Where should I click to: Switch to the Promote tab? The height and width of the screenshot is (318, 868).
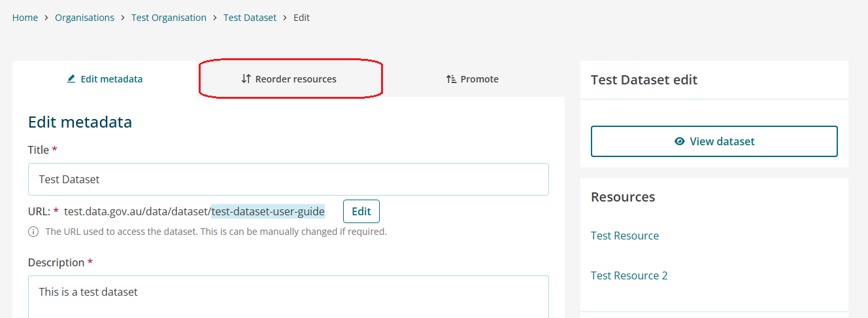click(473, 79)
